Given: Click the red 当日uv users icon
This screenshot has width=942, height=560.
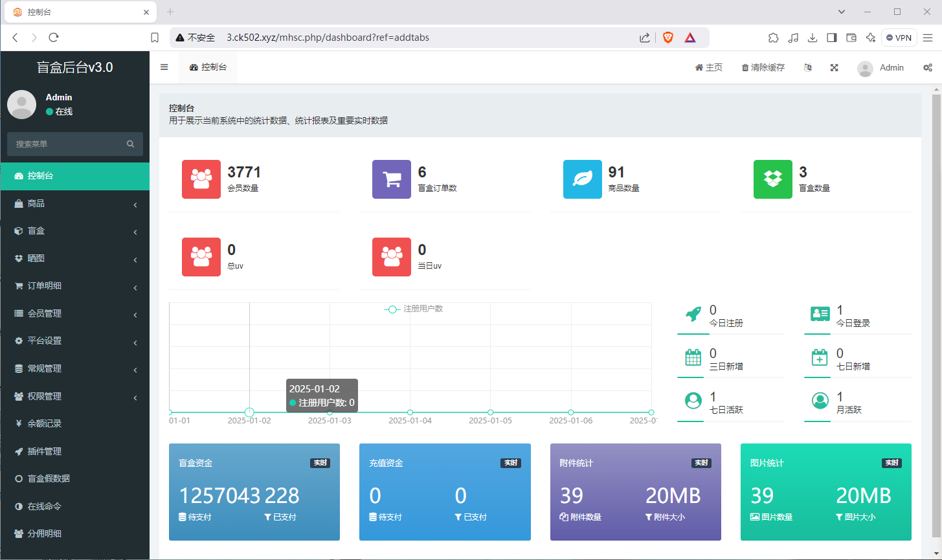Looking at the screenshot, I should (392, 257).
